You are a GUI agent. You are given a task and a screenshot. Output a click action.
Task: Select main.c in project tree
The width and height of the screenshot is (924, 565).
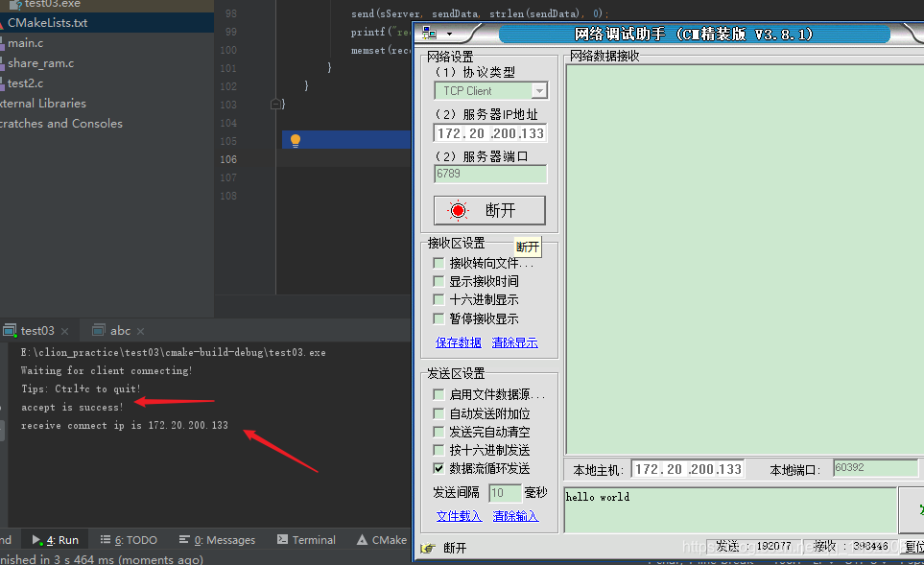25,43
